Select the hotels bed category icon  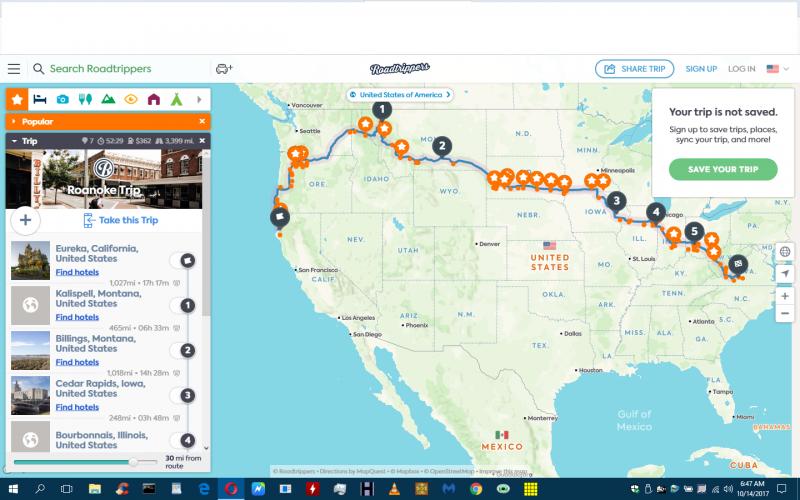tap(40, 99)
